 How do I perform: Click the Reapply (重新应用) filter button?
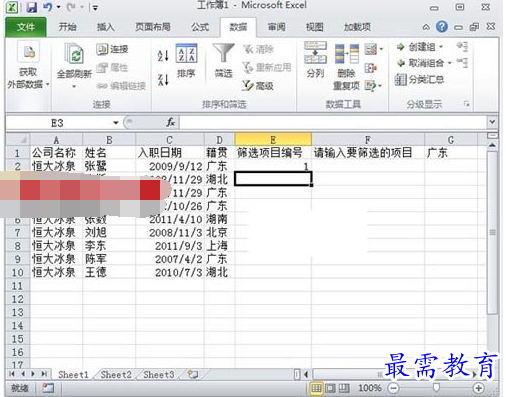(x=267, y=68)
